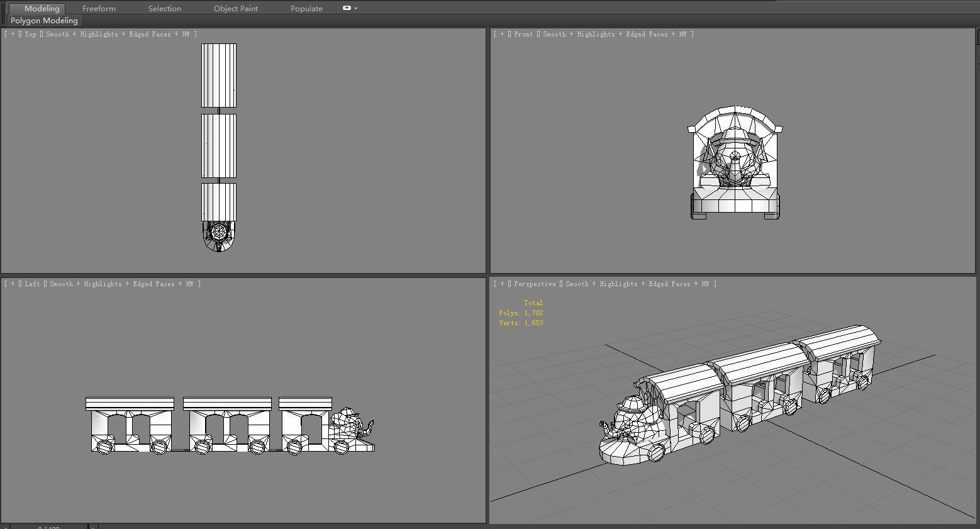Open the Populate ribbon tab
This screenshot has width=980, height=529.
(x=306, y=8)
